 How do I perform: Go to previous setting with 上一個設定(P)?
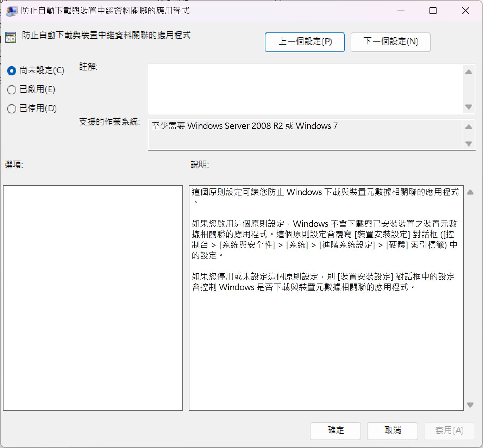click(x=305, y=42)
